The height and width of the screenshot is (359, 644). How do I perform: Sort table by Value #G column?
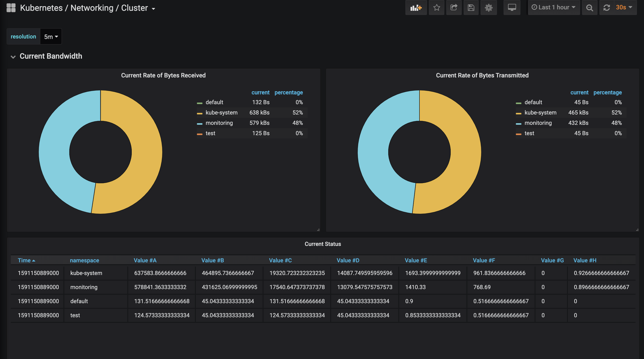552,260
